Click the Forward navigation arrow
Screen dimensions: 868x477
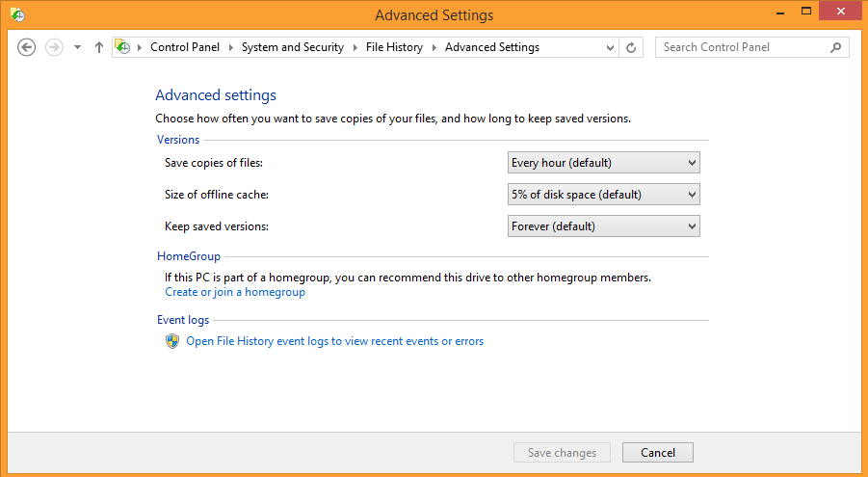[x=54, y=47]
